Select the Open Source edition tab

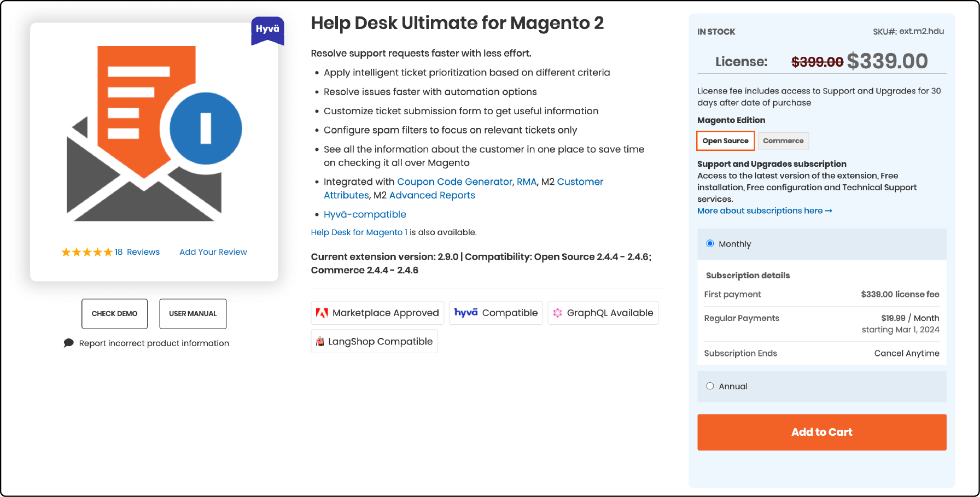coord(726,141)
